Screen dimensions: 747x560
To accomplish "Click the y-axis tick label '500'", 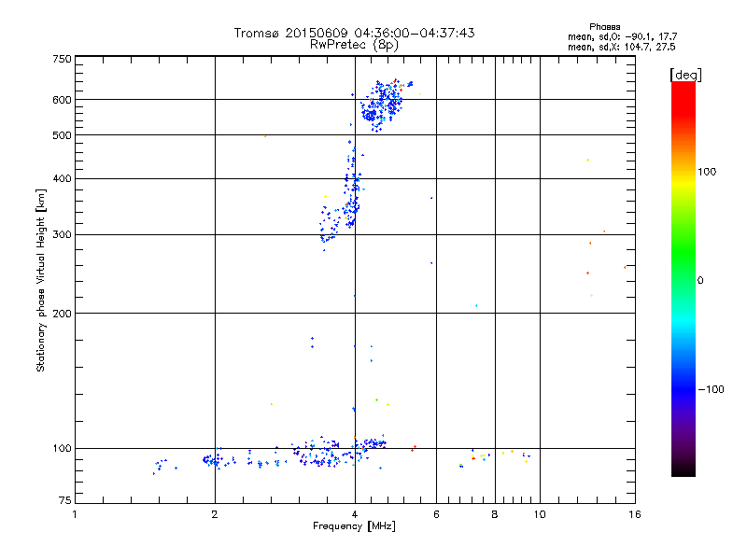I will (62, 135).
